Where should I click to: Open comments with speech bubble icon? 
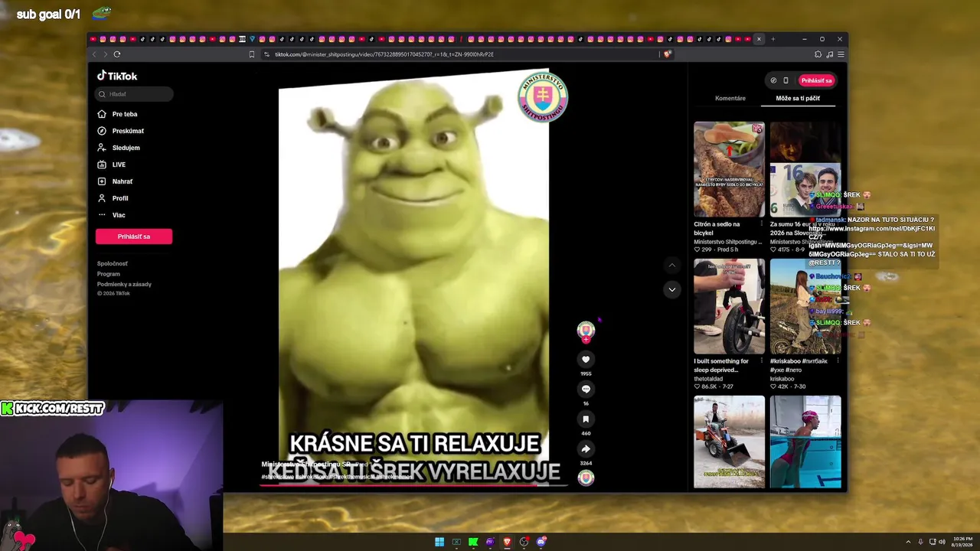click(586, 389)
